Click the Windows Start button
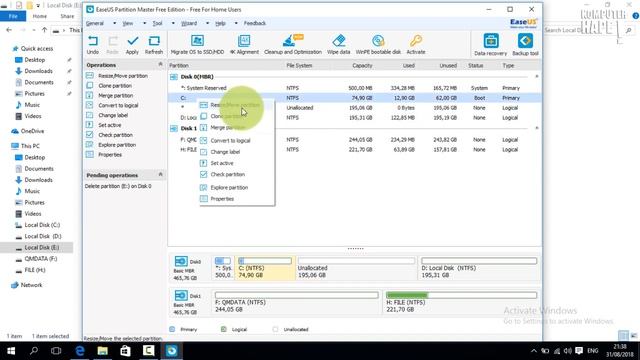The width and height of the screenshot is (640, 360). coord(11,351)
